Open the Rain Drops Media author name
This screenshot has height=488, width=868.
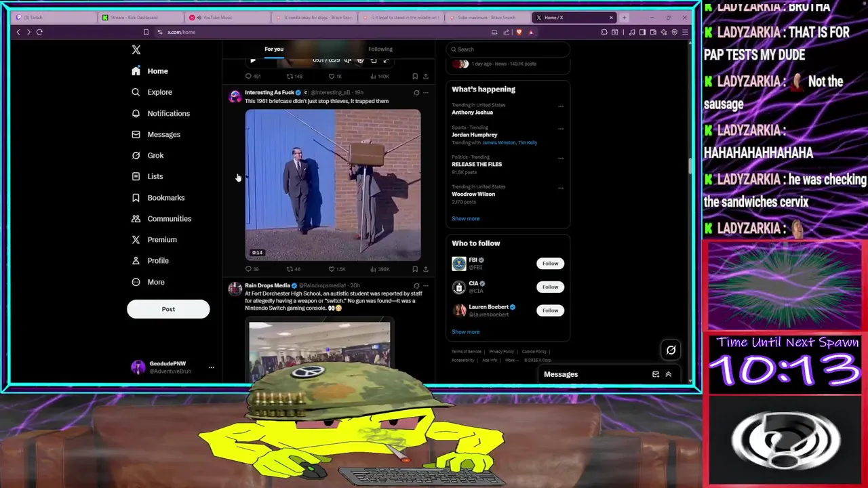267,285
